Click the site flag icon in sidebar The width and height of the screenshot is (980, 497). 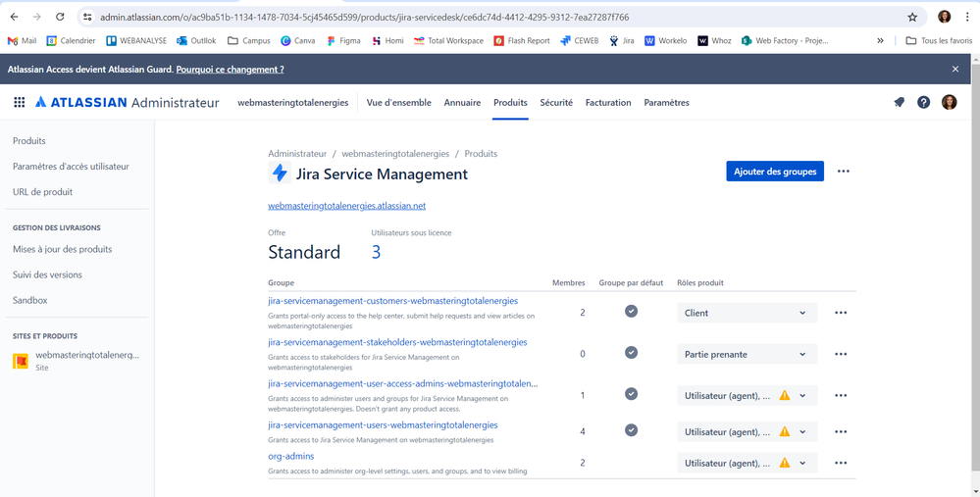pos(21,361)
